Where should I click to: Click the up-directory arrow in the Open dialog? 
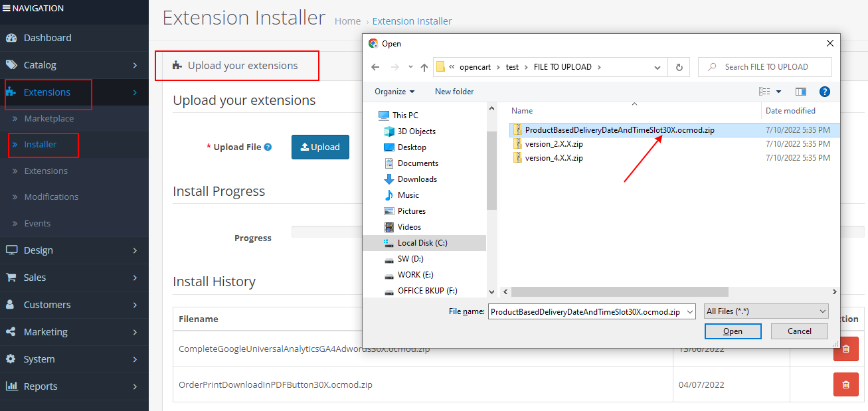point(424,67)
